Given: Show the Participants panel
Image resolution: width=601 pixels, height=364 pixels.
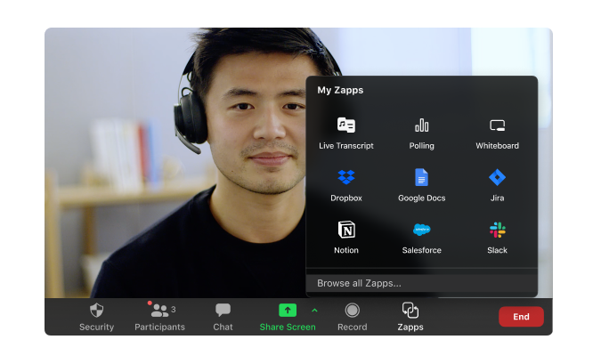Looking at the screenshot, I should click(x=159, y=317).
